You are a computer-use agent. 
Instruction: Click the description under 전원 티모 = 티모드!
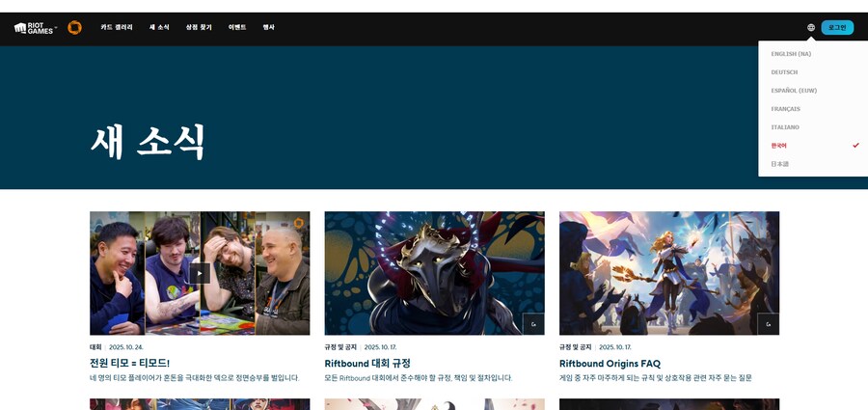coord(194,378)
